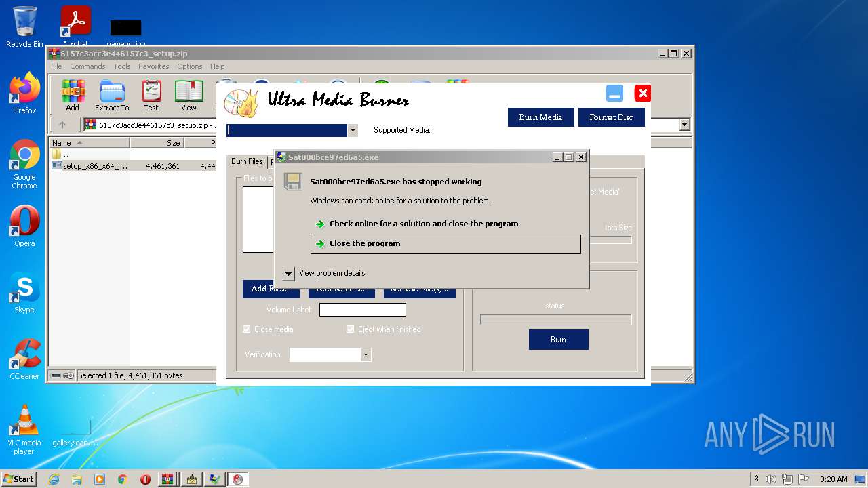Go up one folder in WinRAR

pos(62,125)
